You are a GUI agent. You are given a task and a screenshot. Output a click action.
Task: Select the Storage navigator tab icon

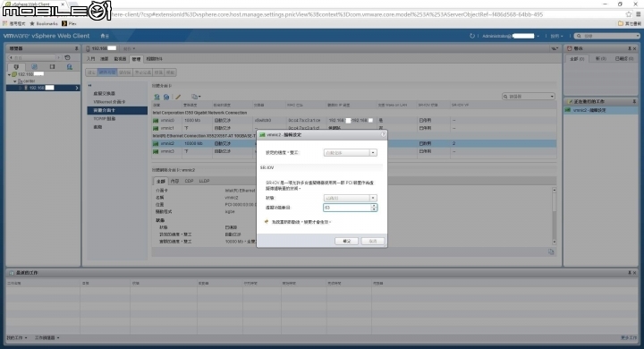pyautogui.click(x=52, y=66)
